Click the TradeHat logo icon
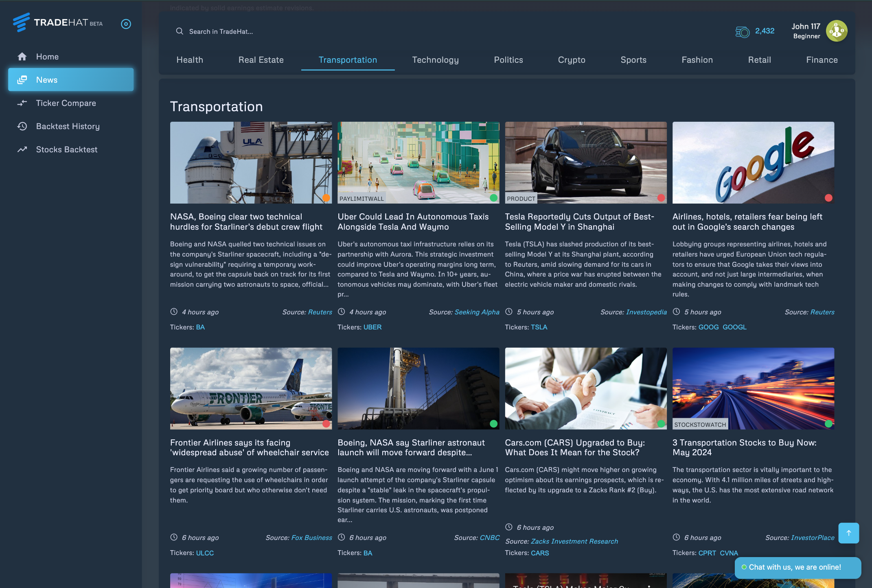 pyautogui.click(x=21, y=22)
